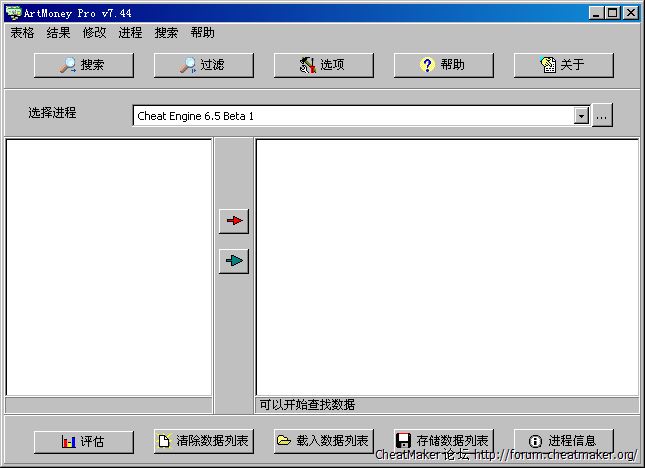Click the browse "..." button beside process list
645x468 pixels.
coord(601,116)
